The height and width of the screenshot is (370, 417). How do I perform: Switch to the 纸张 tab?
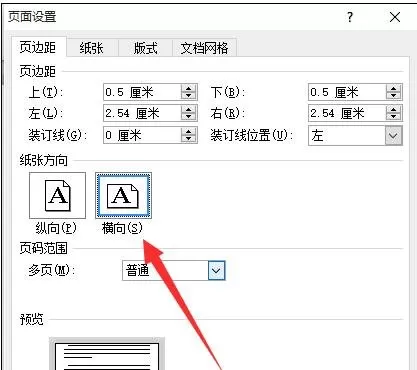(x=92, y=48)
